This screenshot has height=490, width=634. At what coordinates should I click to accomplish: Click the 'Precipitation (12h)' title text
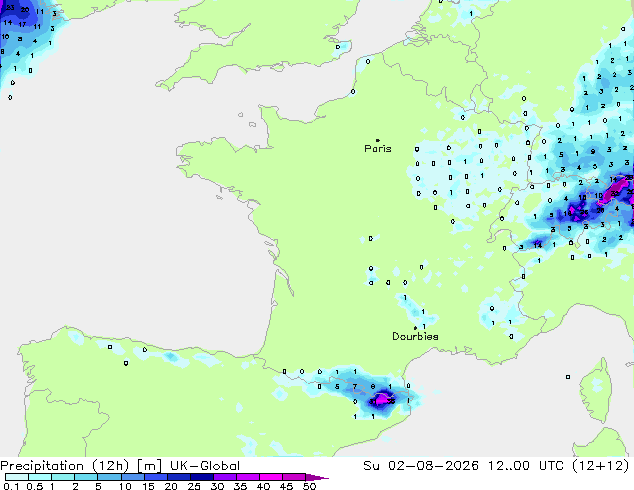pyautogui.click(x=65, y=466)
